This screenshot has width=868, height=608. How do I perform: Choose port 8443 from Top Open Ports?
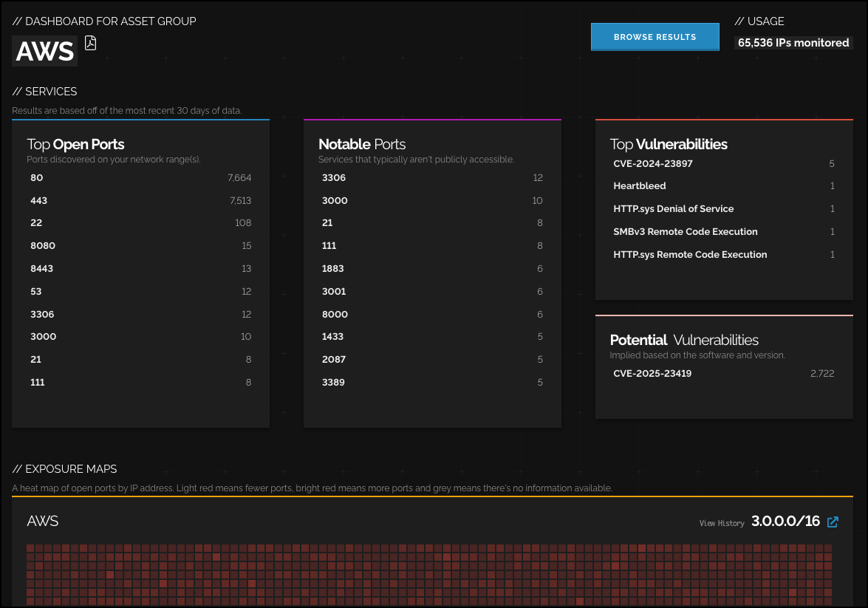coord(42,269)
